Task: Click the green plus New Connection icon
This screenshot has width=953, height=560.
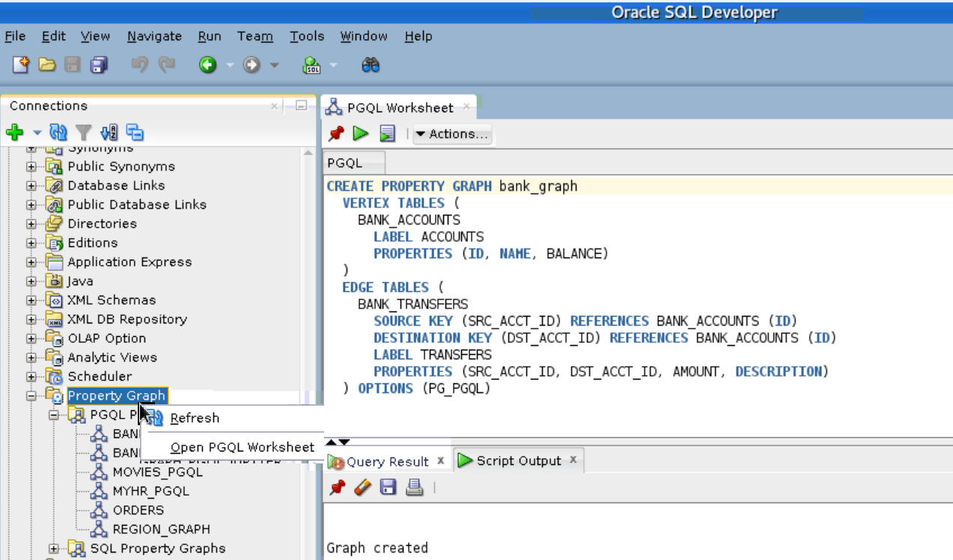Action: pos(15,133)
